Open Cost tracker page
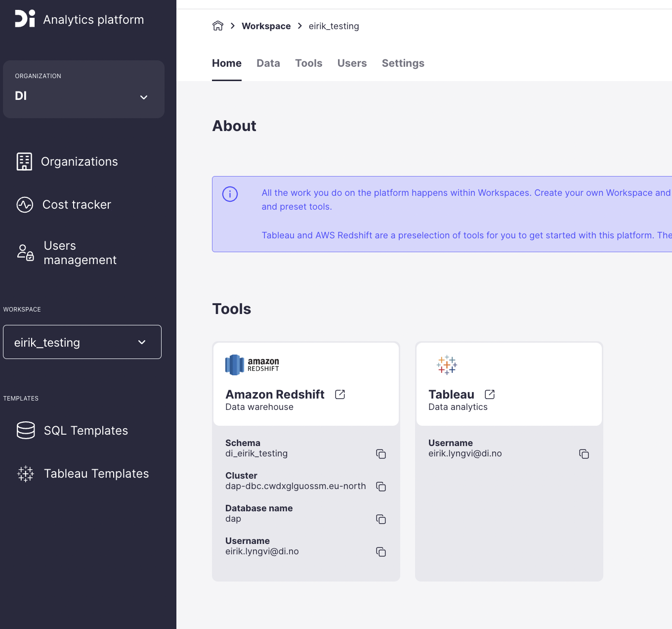Screen dimensions: 672x629 (x=77, y=205)
